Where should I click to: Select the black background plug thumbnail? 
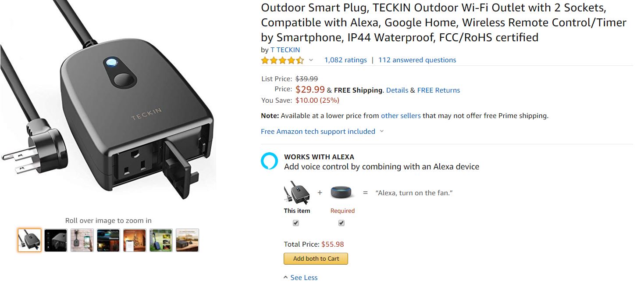[56, 240]
